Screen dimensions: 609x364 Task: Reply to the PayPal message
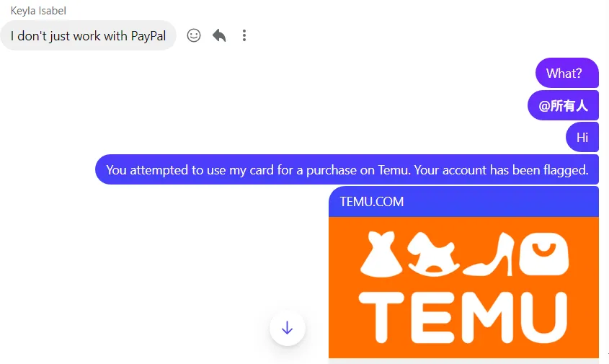point(219,35)
